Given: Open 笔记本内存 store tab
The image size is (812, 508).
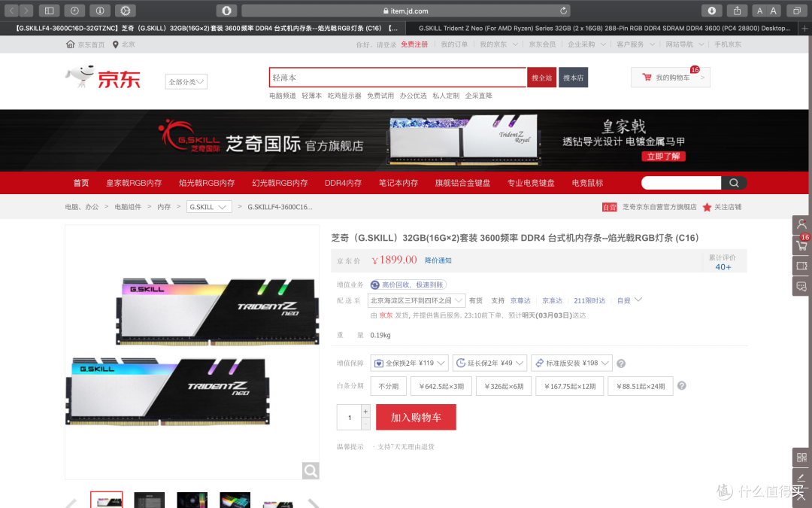Looking at the screenshot, I should pos(398,183).
